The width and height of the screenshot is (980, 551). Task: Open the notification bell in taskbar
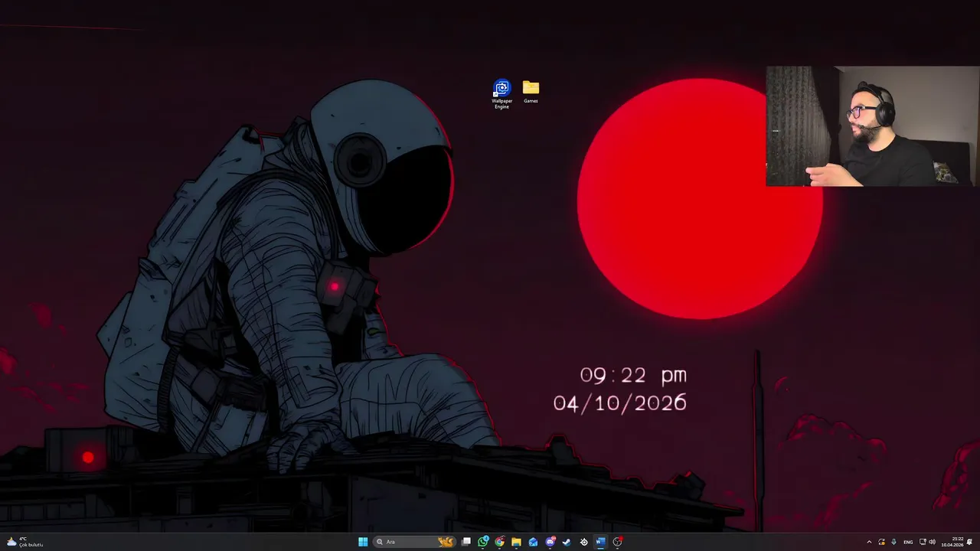969,542
